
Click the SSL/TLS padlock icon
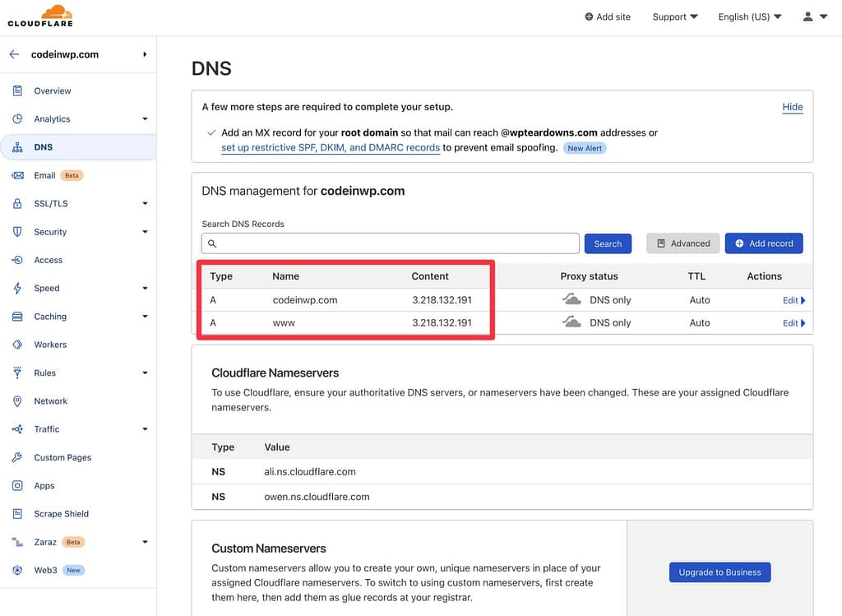point(18,203)
